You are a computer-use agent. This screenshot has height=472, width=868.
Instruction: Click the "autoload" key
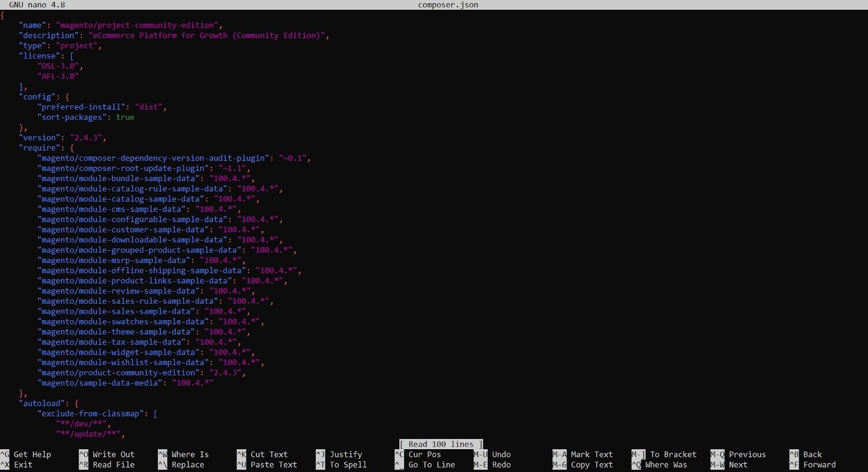click(42, 404)
